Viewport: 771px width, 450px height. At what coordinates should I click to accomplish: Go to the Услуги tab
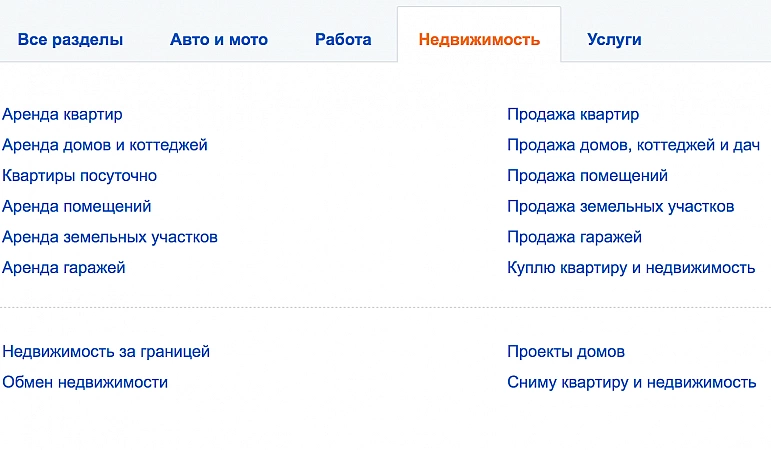[614, 40]
